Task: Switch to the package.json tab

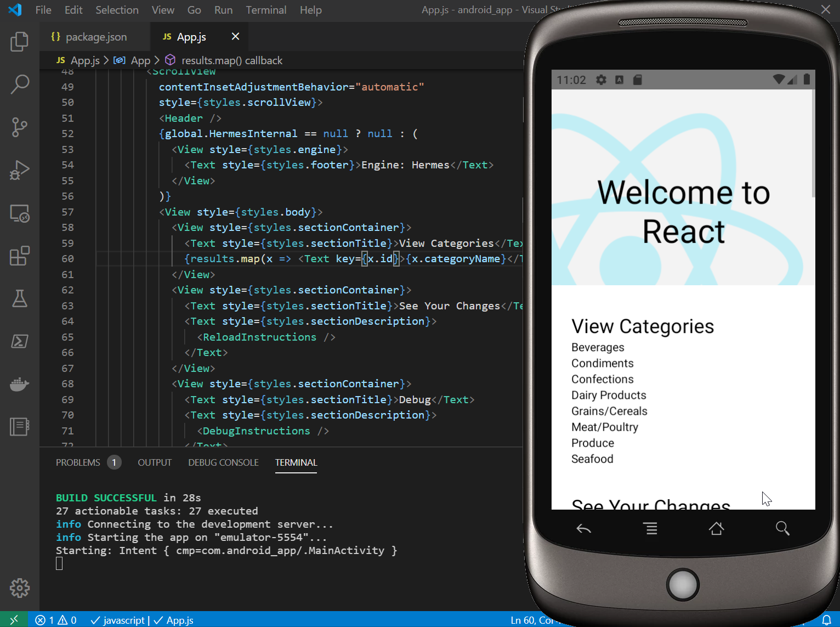Action: coord(94,37)
